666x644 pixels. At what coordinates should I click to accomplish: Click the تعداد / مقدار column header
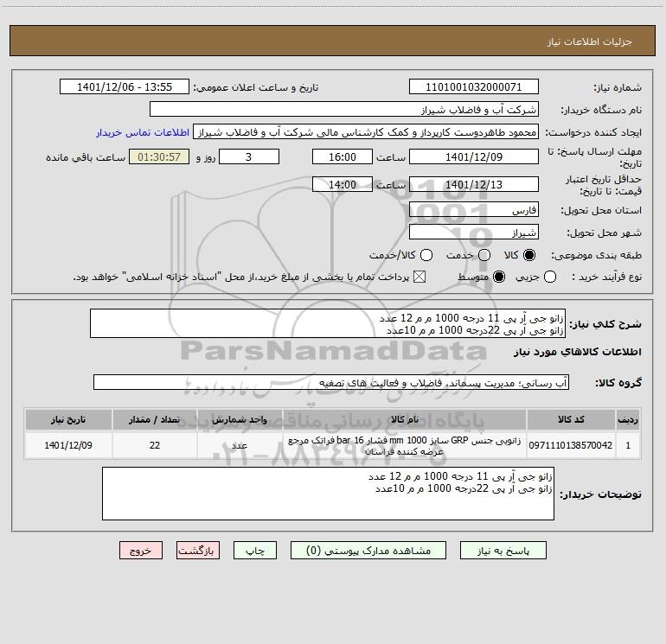click(x=155, y=419)
